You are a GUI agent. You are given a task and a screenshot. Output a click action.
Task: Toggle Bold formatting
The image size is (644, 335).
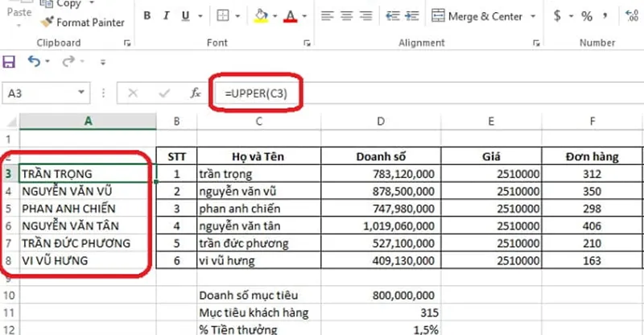pos(147,16)
